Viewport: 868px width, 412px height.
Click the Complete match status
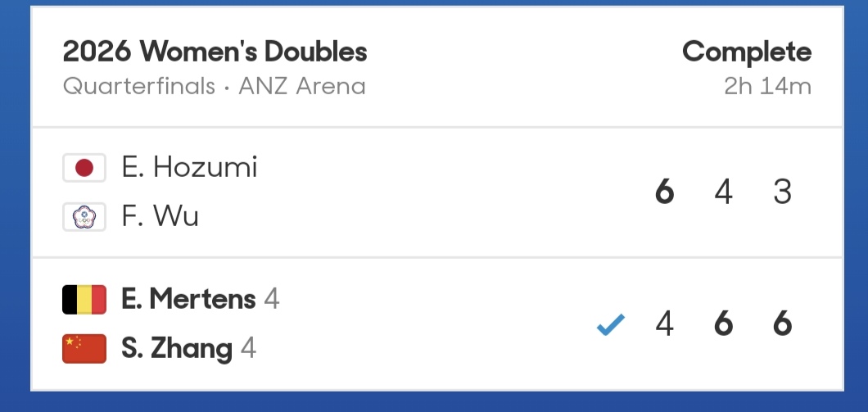coord(746,52)
